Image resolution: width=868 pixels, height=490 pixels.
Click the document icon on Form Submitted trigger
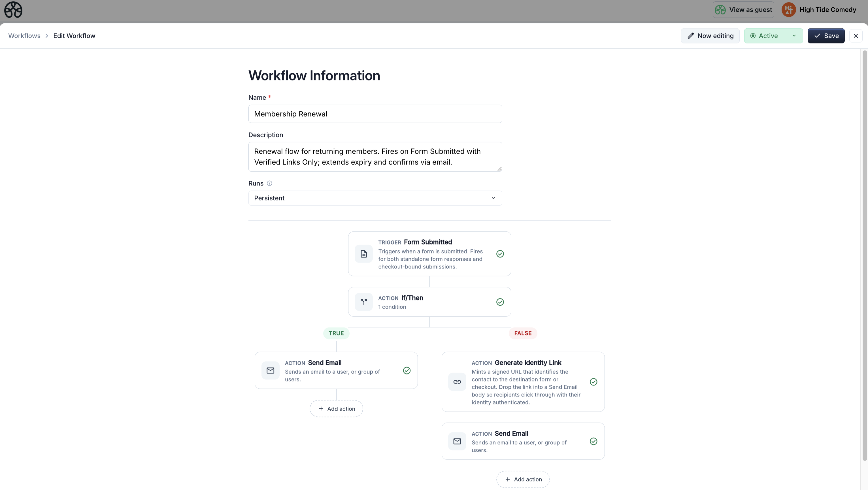[363, 254]
